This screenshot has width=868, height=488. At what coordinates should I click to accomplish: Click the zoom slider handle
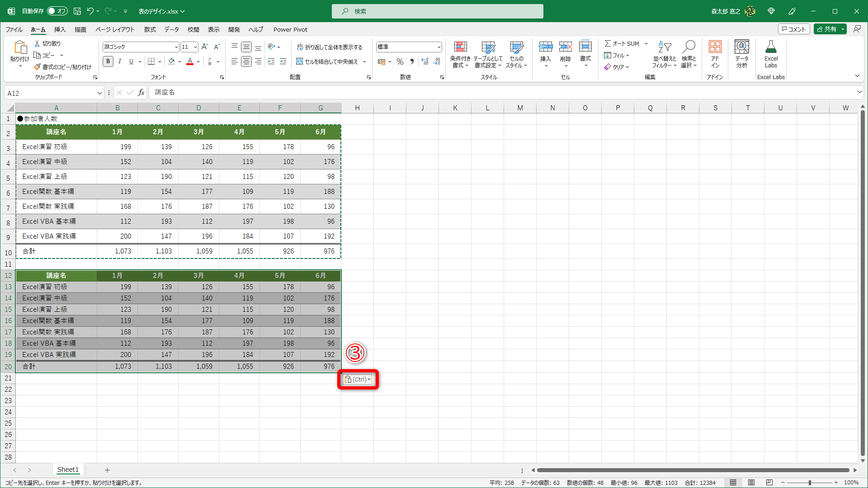pos(809,483)
